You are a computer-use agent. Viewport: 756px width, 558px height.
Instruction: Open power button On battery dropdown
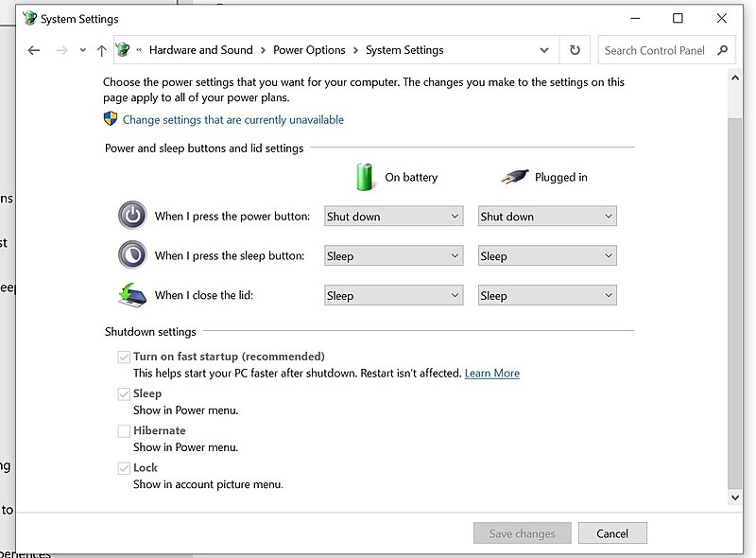pos(394,217)
